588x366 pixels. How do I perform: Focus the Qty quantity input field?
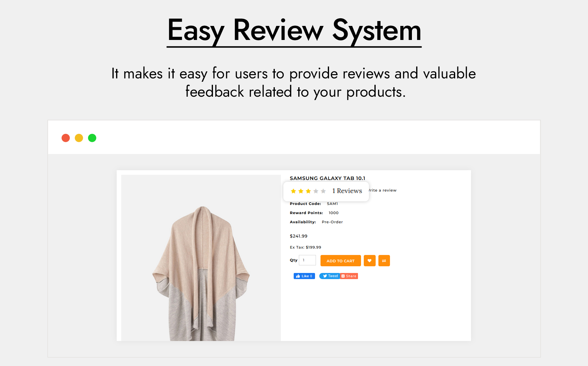(307, 260)
